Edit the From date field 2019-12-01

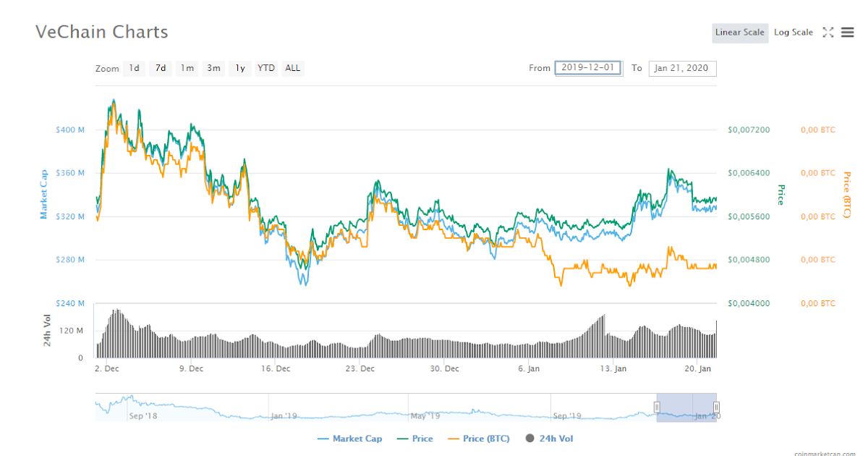tap(588, 68)
